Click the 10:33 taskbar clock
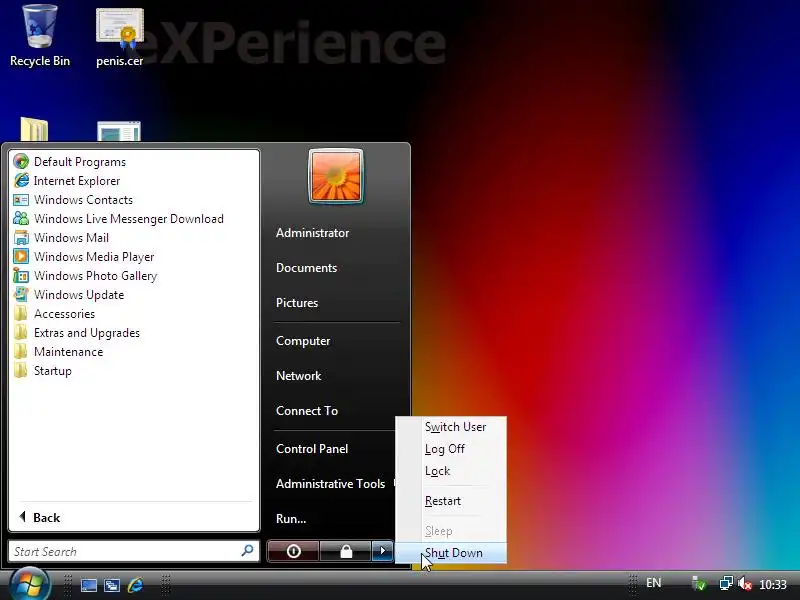800x600 pixels. 773,585
